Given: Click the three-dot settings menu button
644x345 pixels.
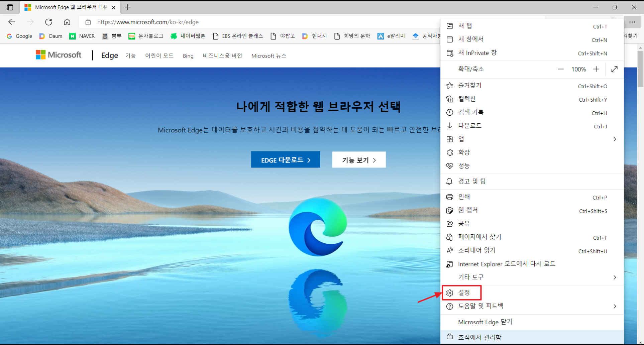Looking at the screenshot, I should click(632, 22).
